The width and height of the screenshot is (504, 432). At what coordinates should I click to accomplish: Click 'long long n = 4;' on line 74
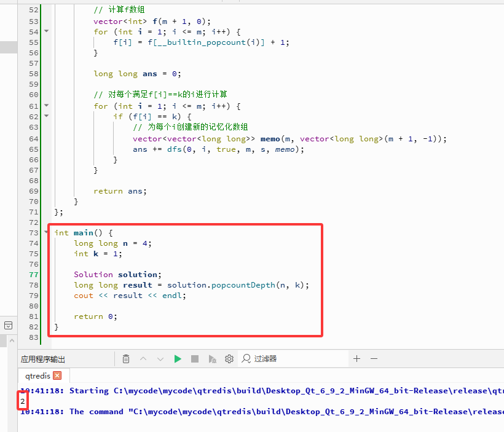(x=112, y=243)
